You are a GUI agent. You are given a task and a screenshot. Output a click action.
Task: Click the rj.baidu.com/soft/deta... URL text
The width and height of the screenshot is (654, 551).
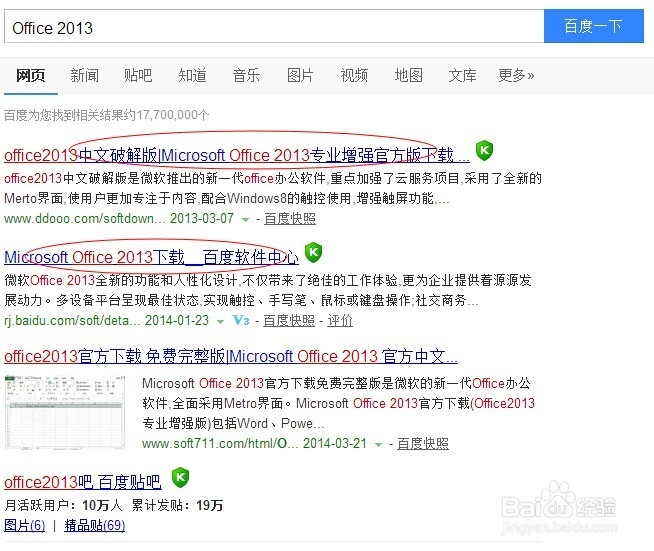(73, 320)
